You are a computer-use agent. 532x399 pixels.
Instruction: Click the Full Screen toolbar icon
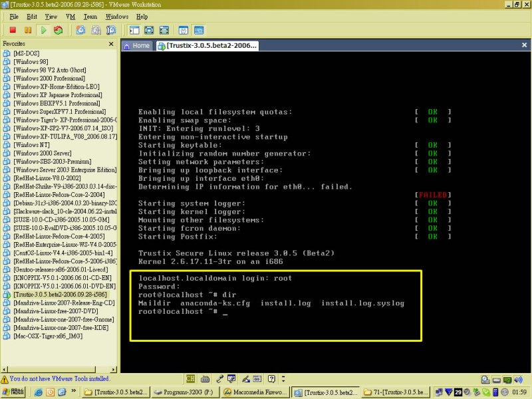point(149,30)
